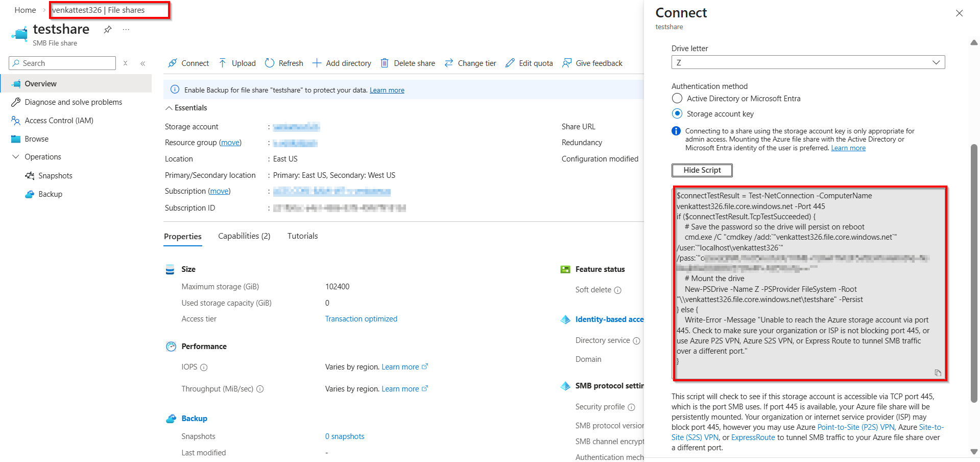The image size is (980, 462).
Task: Click the Size section icon
Action: click(x=170, y=269)
